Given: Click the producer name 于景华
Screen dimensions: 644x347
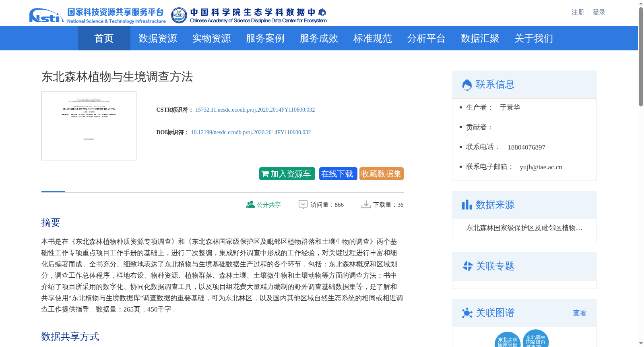Looking at the screenshot, I should point(510,107).
